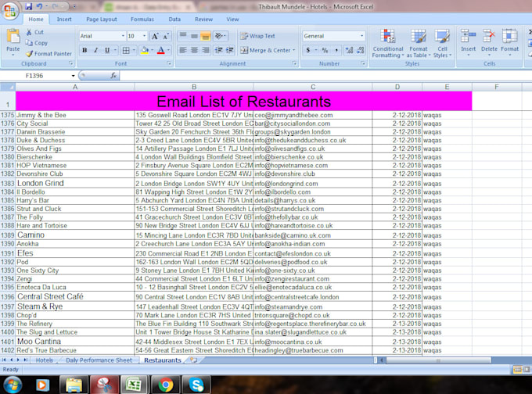Image resolution: width=532 pixels, height=394 pixels.
Task: Align text to middle of cell
Action: pos(194,36)
